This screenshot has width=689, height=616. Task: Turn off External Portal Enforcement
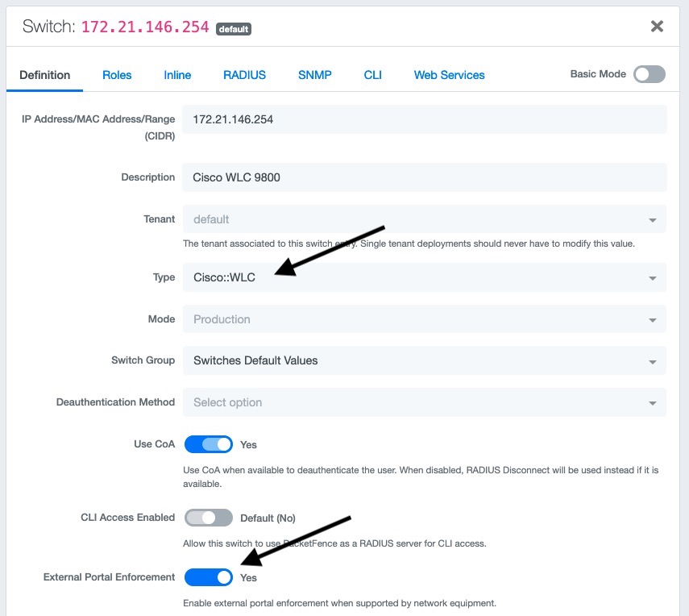209,577
